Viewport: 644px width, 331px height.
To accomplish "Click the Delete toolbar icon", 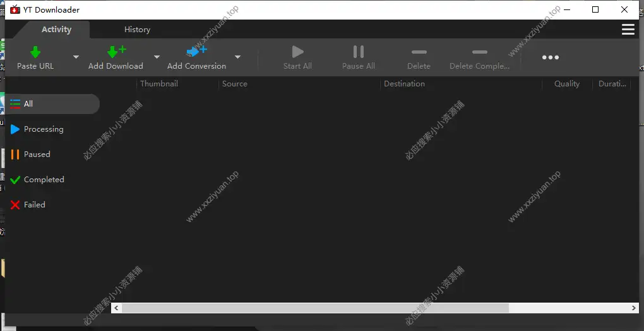I will pyautogui.click(x=419, y=52).
